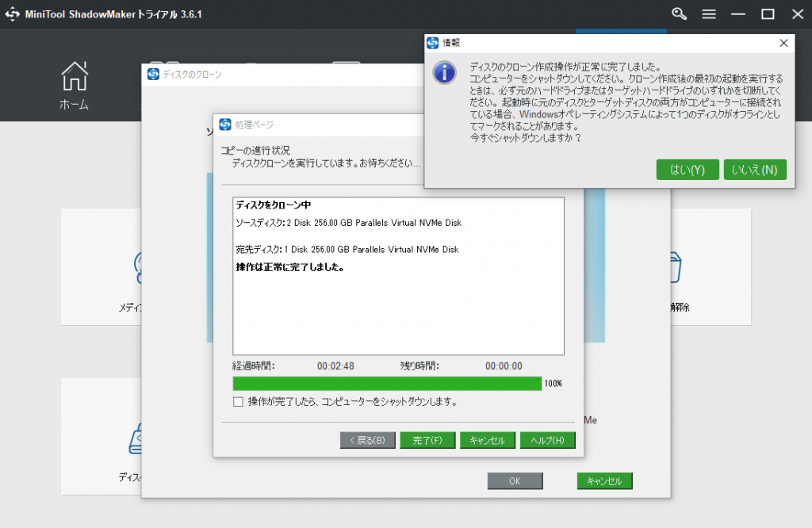
Task: Choose いいえ(N) in the info dialog
Action: 755,170
